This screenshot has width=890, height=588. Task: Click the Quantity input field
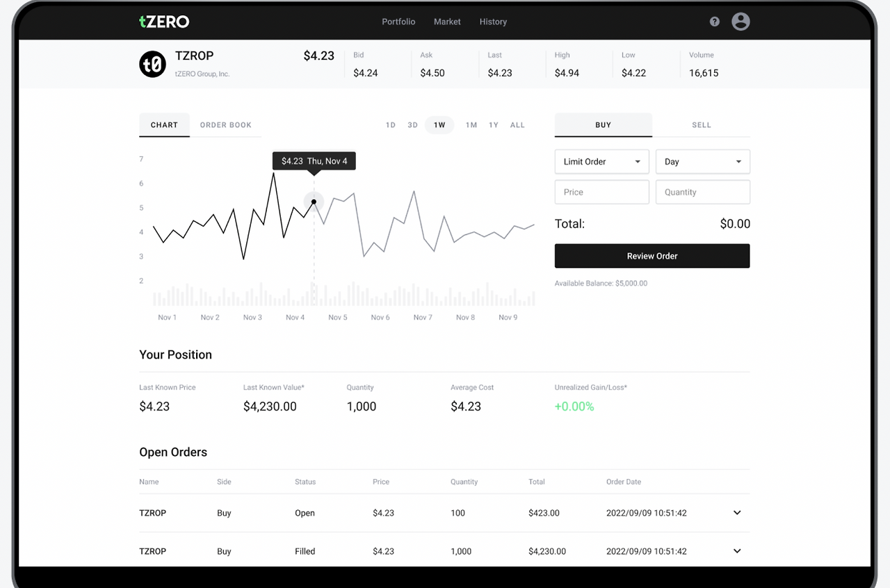(703, 193)
